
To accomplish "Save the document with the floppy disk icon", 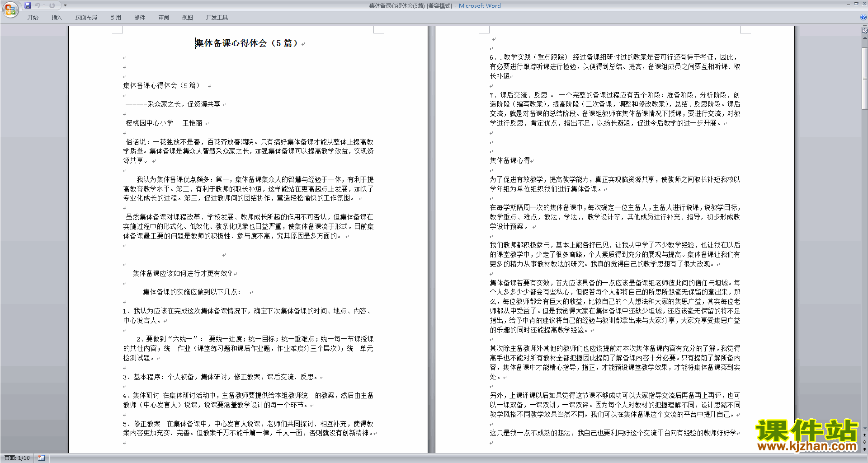I will point(28,5).
